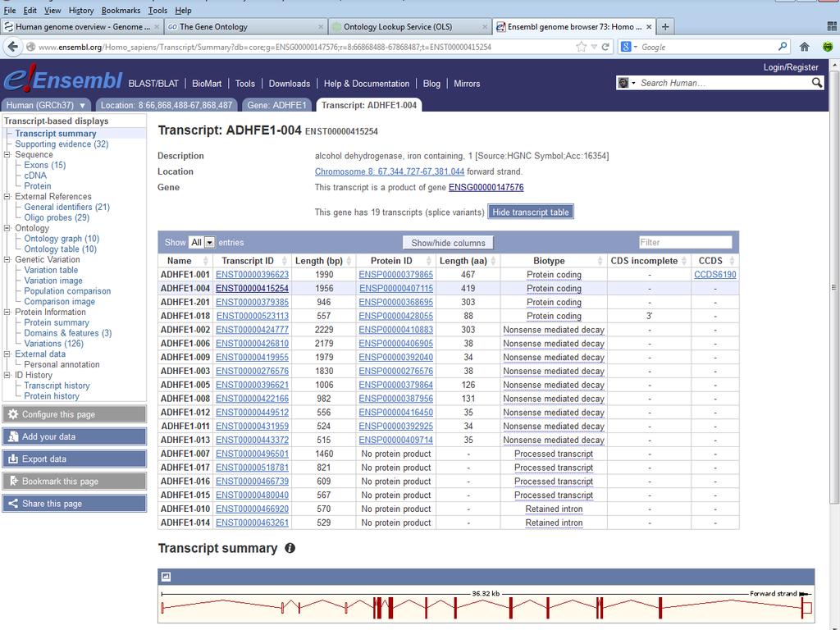Click the image export icon above transcript diagram
This screenshot has height=630, width=840.
pyautogui.click(x=166, y=577)
